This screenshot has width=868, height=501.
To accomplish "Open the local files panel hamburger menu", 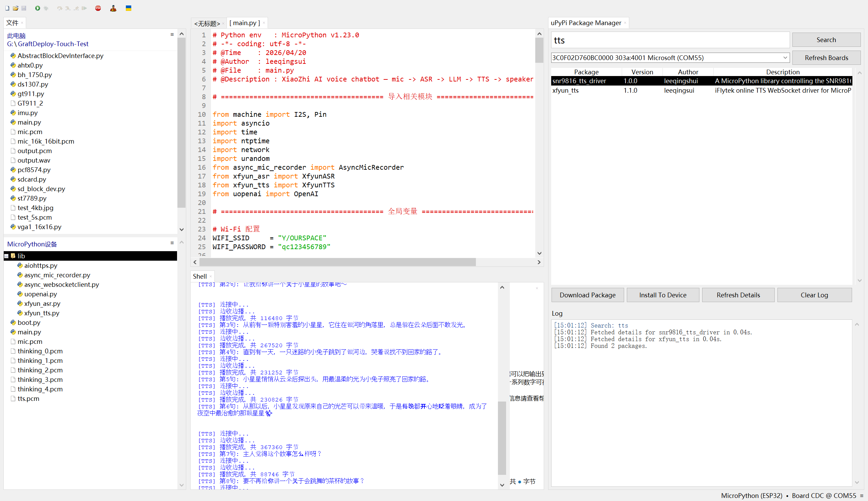I will 172,34.
